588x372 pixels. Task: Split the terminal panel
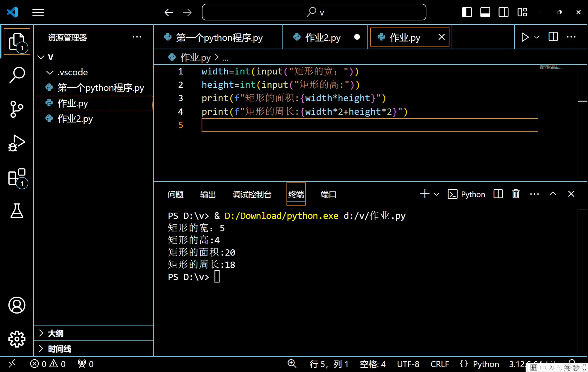click(498, 194)
